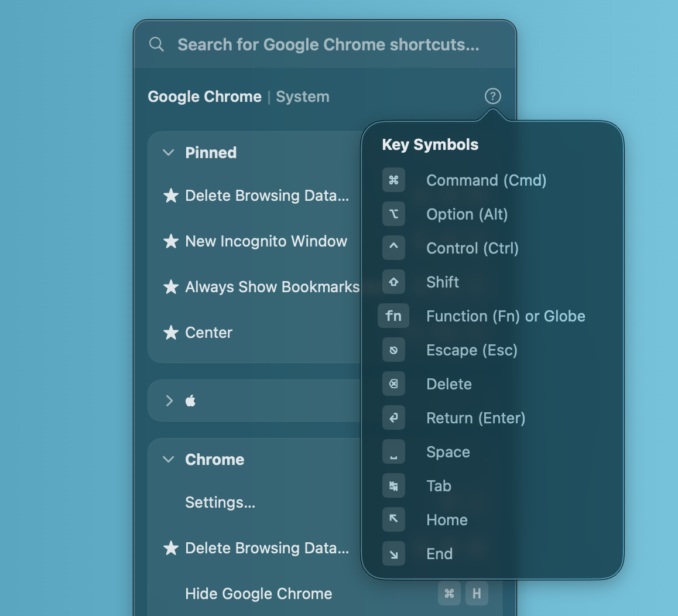Collapse the Chrome section chevron

click(169, 460)
